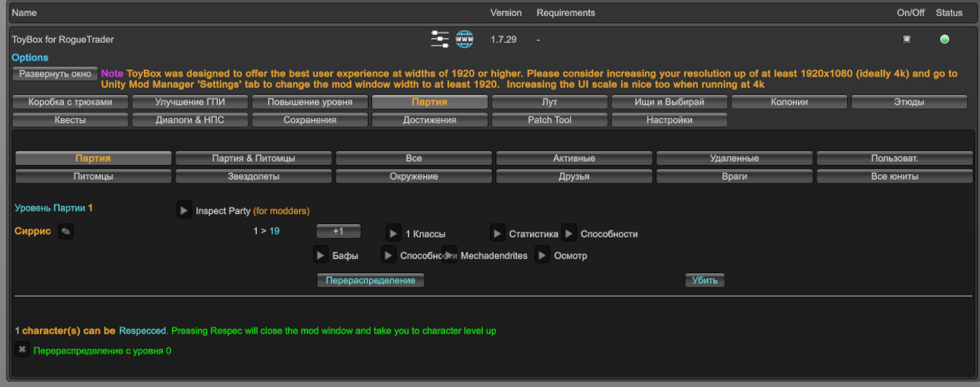Expand the Классы section arrow

point(394,233)
